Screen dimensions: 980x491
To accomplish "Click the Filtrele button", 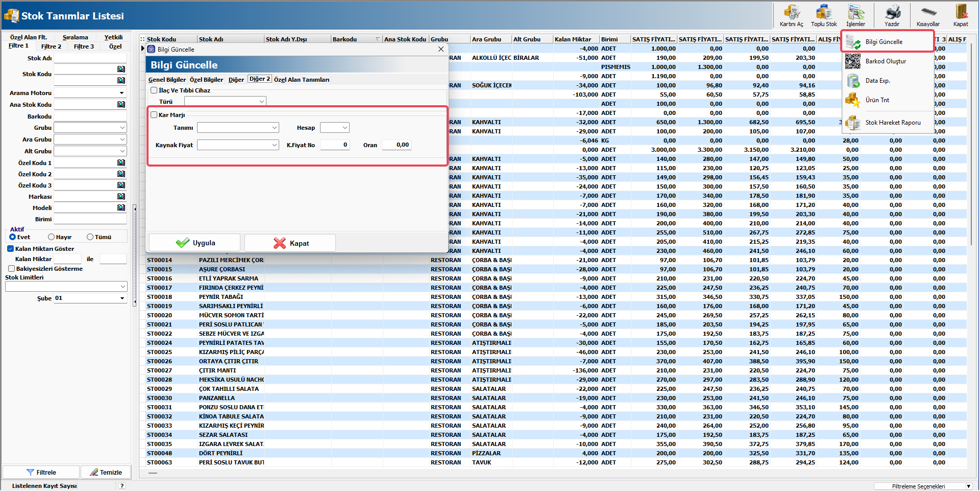I will tap(41, 472).
